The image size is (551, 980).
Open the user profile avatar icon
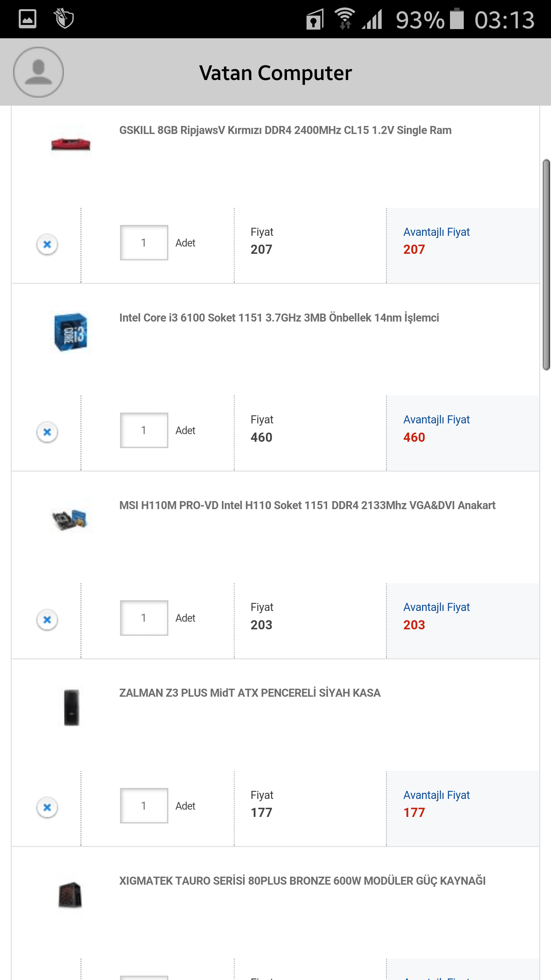coord(38,72)
